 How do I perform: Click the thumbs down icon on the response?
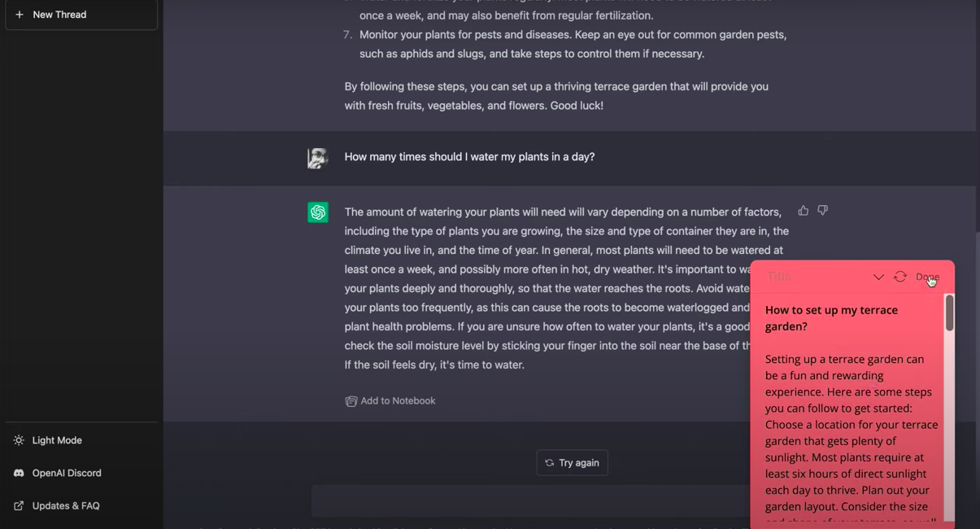click(x=823, y=210)
